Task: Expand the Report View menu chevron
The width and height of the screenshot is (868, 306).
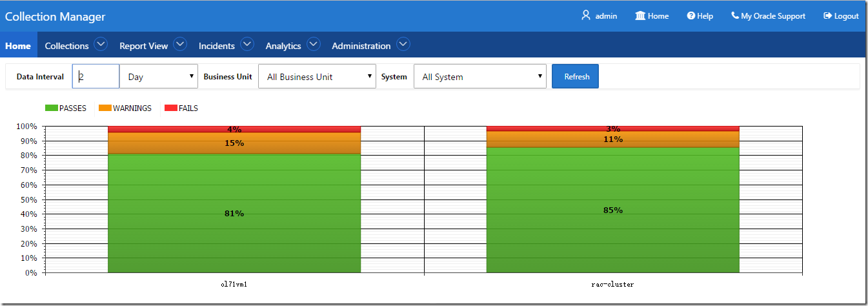Action: [x=180, y=45]
